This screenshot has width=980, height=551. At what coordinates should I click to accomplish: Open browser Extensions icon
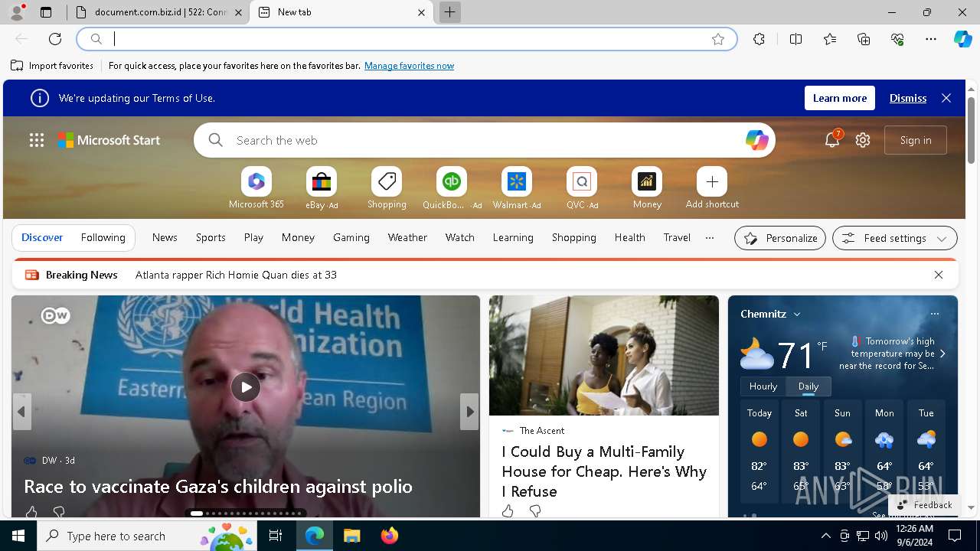coord(759,39)
